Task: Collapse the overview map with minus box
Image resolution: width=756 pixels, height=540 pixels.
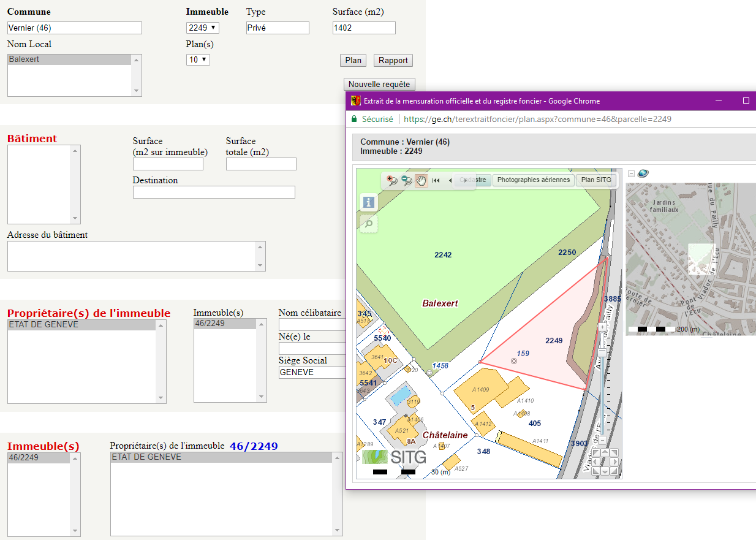Action: (631, 174)
